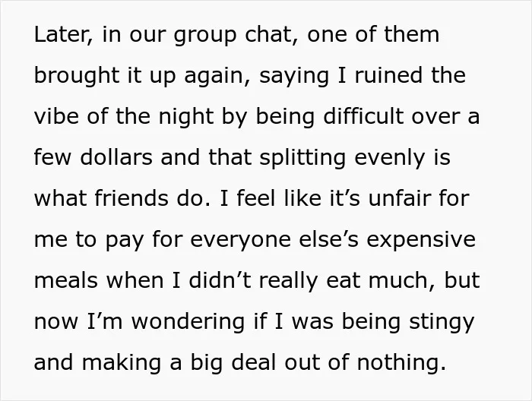Image resolution: width=532 pixels, height=401 pixels.
Task: Click the word "dollars"
Action: [x=116, y=157]
